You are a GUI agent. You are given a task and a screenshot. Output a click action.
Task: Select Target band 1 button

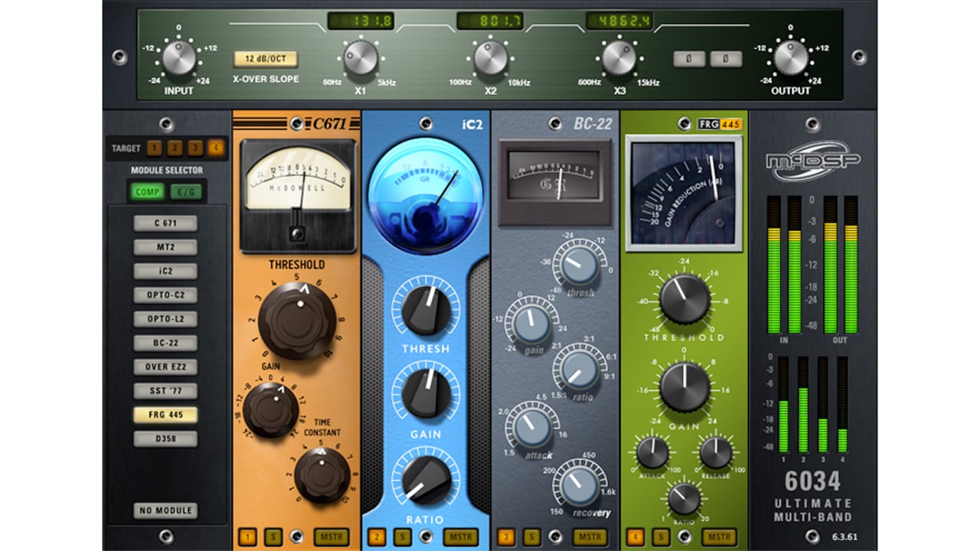(x=155, y=148)
